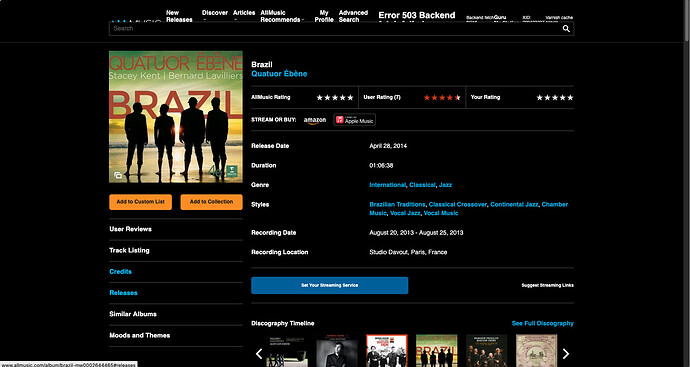Select the Track Listing tab
This screenshot has height=367, width=690.
pos(129,250)
